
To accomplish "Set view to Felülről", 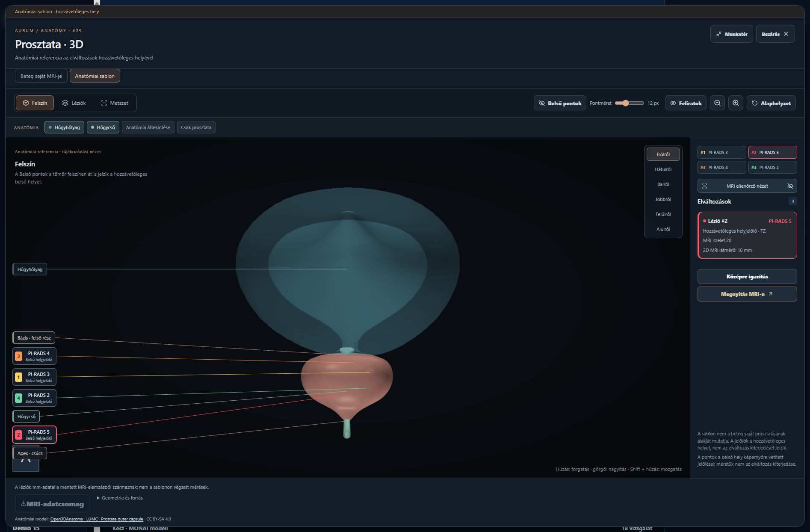I will [663, 214].
